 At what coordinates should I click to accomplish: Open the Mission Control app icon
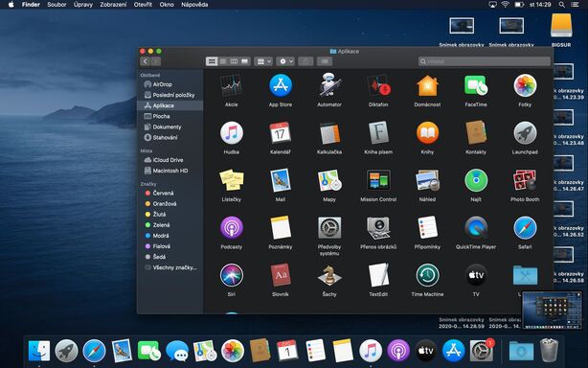click(378, 180)
